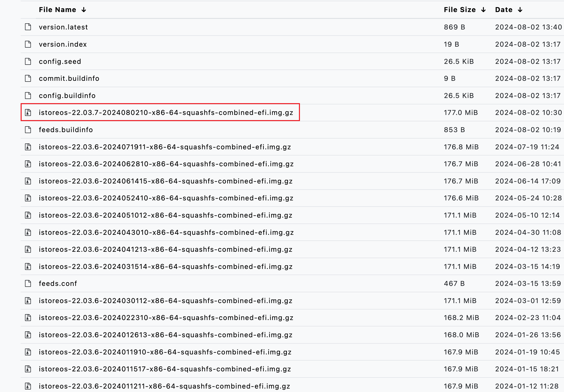This screenshot has height=392, width=564.
Task: Open the feeds.conf file link
Action: pyautogui.click(x=58, y=283)
